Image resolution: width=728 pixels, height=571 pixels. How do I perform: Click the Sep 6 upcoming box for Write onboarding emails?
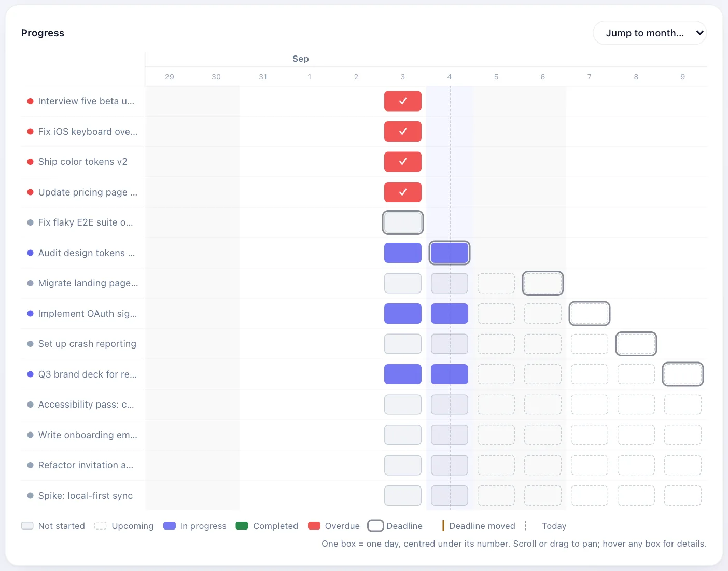(x=543, y=435)
